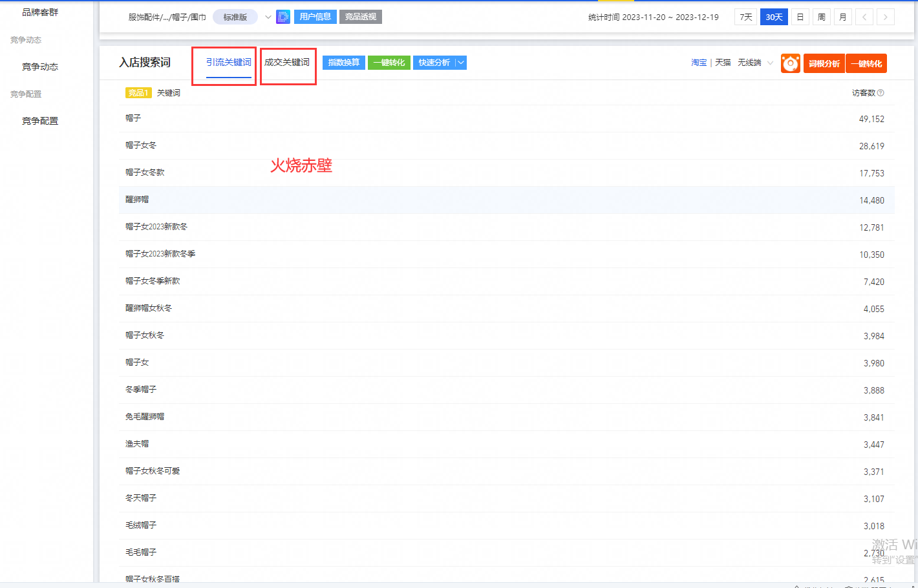918x588 pixels.
Task: Click the 快速分析 button
Action: tap(434, 63)
